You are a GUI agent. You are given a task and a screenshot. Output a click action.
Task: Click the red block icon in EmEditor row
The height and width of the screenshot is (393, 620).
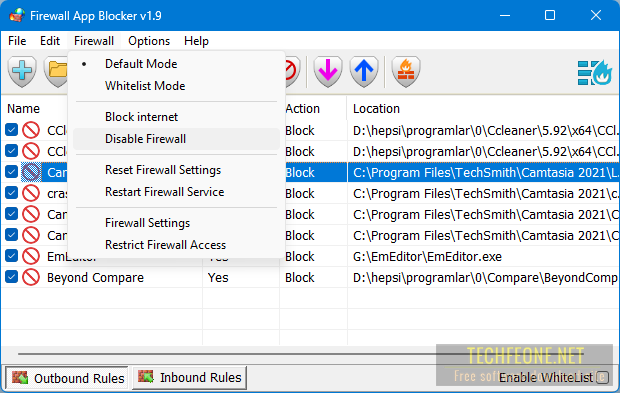coord(31,256)
